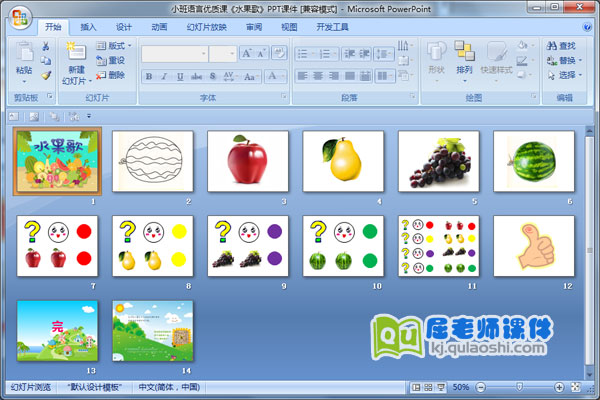The height and width of the screenshot is (400, 600).
Task: Select slide 3 red apple thumbnail
Action: (248, 161)
